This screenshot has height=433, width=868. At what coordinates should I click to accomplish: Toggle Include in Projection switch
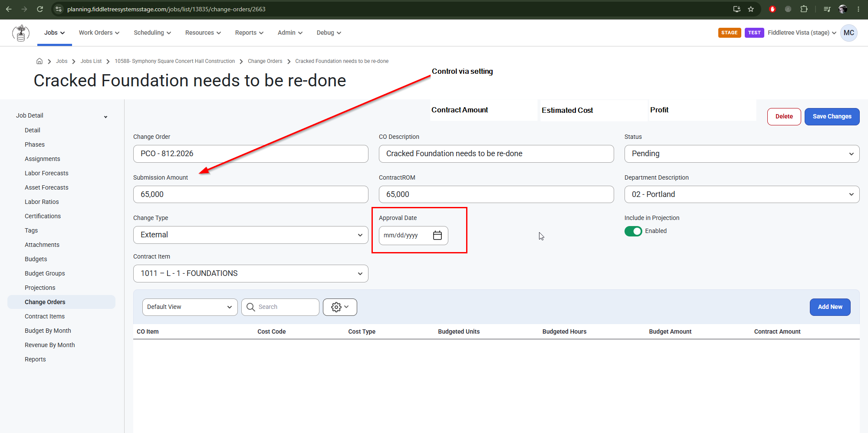coord(633,231)
